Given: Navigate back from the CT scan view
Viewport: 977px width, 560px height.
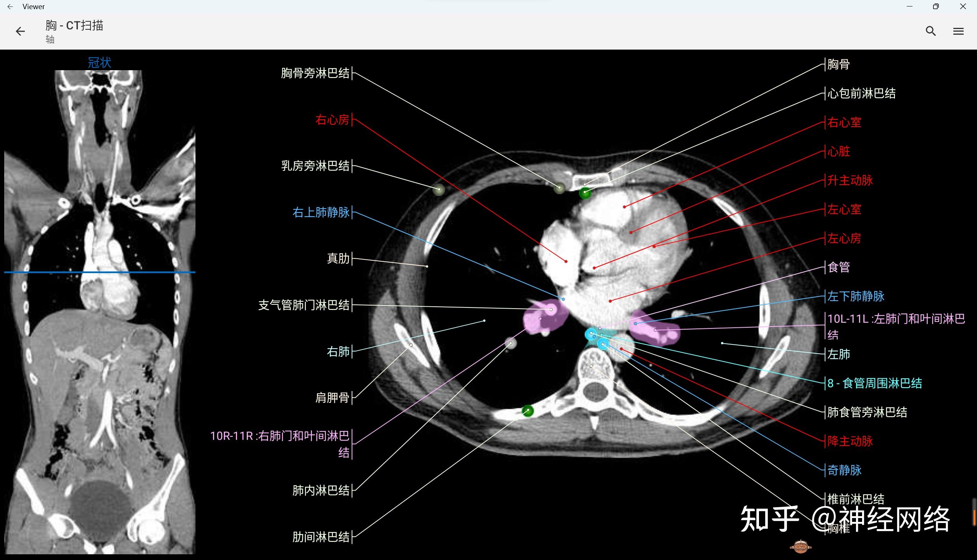Looking at the screenshot, I should click(x=20, y=31).
